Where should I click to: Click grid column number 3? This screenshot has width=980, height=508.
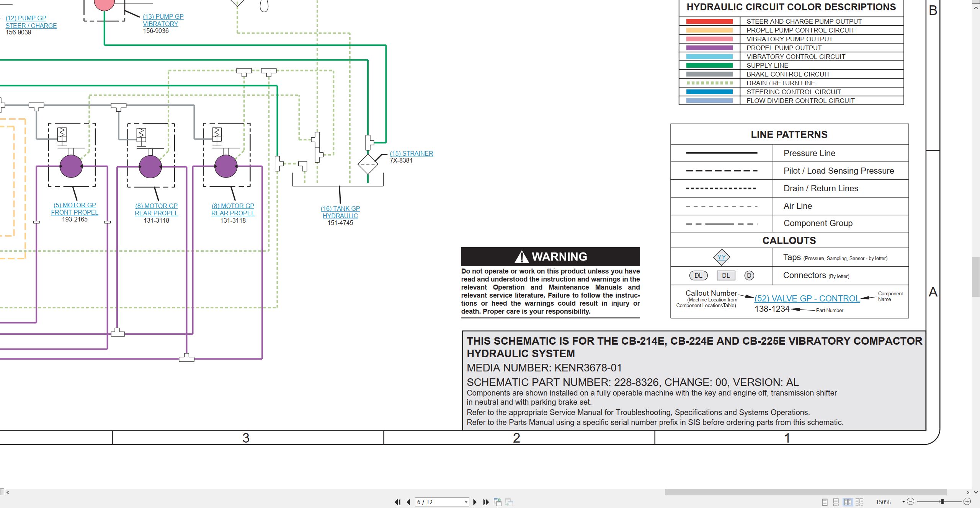click(x=246, y=438)
